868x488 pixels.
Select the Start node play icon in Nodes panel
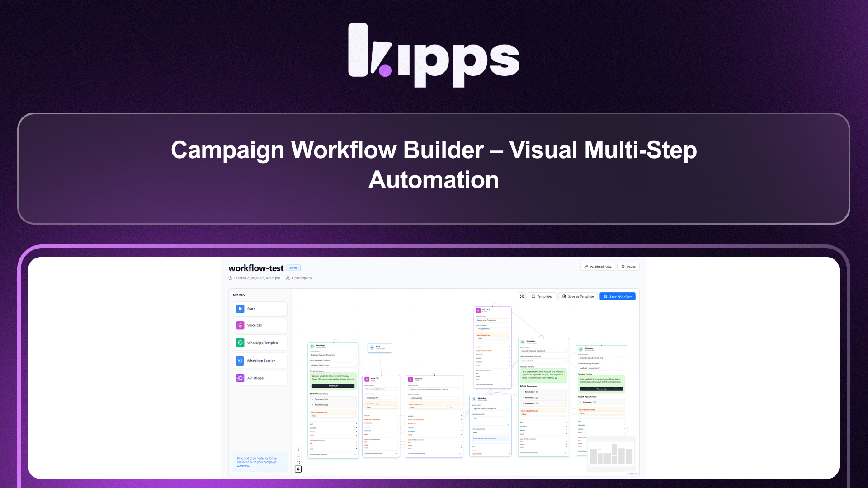240,309
